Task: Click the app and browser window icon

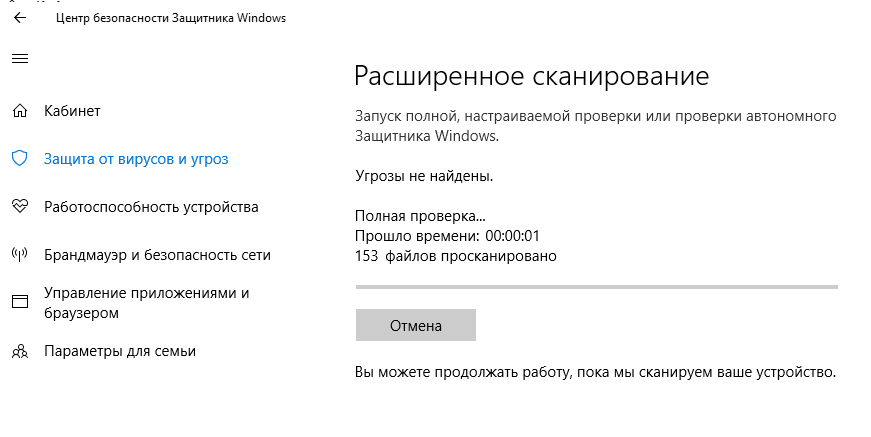Action: coord(19,302)
